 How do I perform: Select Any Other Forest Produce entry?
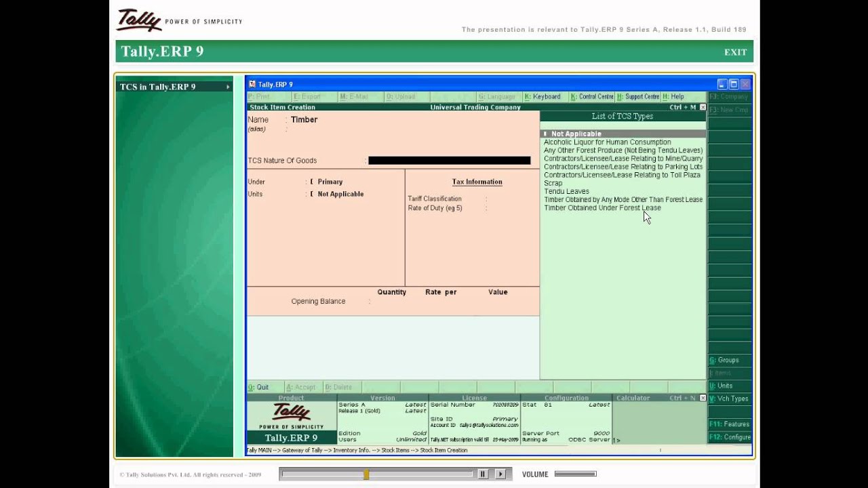pos(623,150)
